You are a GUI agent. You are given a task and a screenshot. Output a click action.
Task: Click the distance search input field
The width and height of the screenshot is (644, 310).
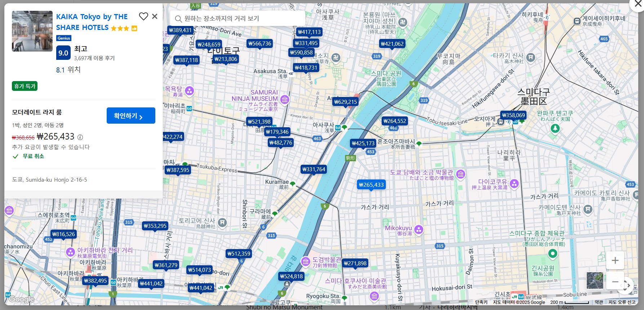pyautogui.click(x=237, y=18)
